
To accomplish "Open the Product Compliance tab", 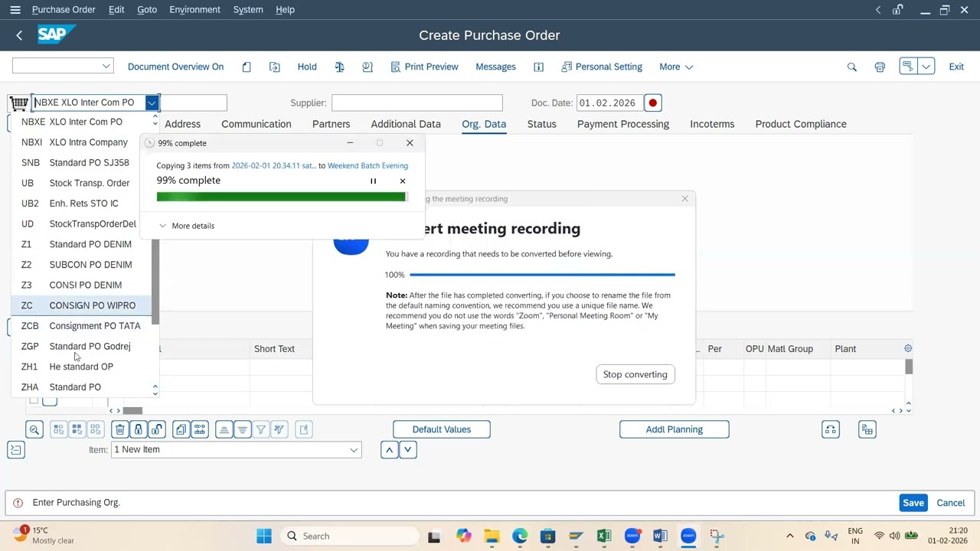I will [801, 124].
